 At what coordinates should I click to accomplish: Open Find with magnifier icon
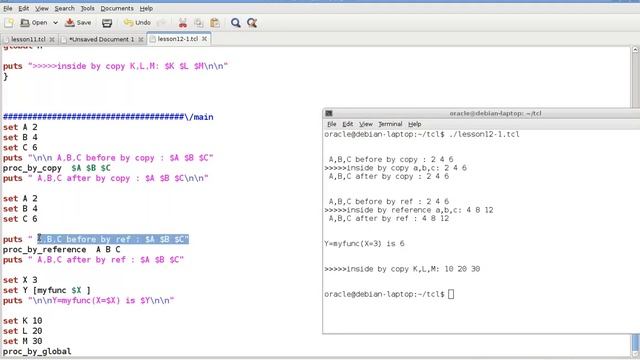(x=236, y=23)
